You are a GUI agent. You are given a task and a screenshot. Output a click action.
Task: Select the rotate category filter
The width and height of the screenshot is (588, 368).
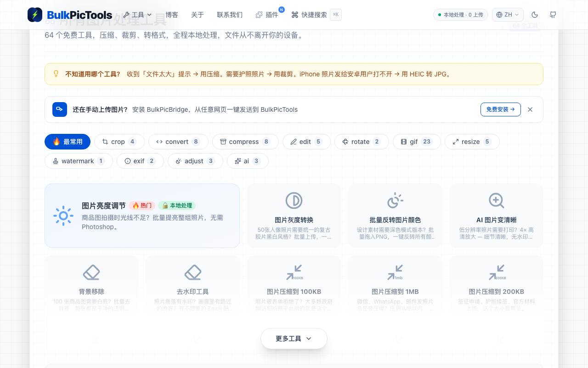coord(362,142)
